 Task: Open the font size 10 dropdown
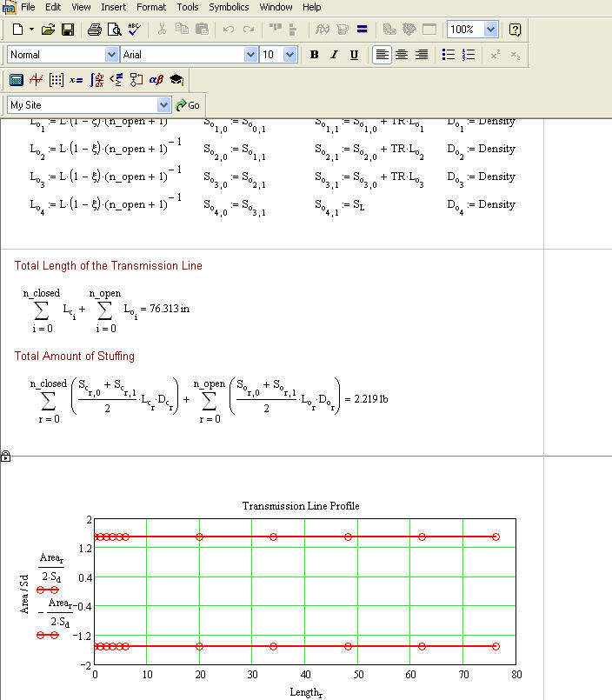click(289, 55)
